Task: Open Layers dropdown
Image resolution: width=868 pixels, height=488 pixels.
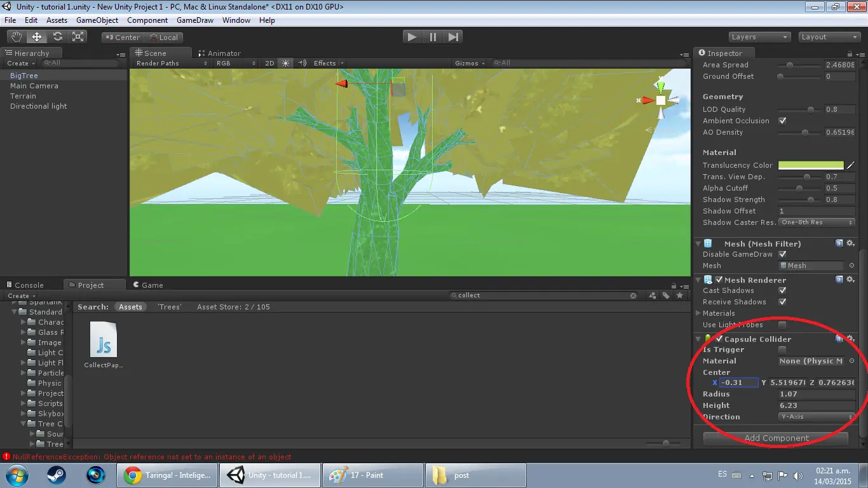Action: click(760, 37)
